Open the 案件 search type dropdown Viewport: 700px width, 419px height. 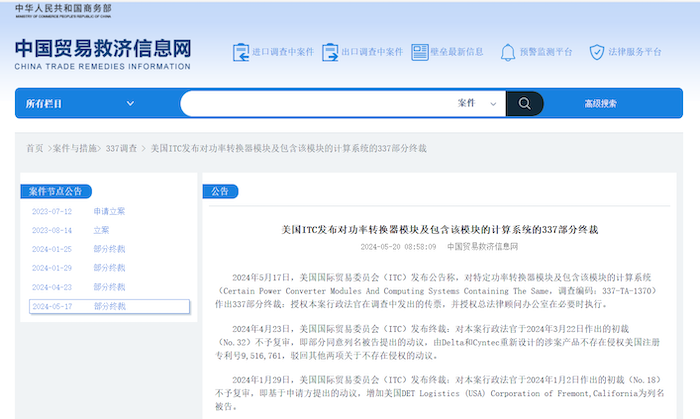pyautogui.click(x=477, y=103)
